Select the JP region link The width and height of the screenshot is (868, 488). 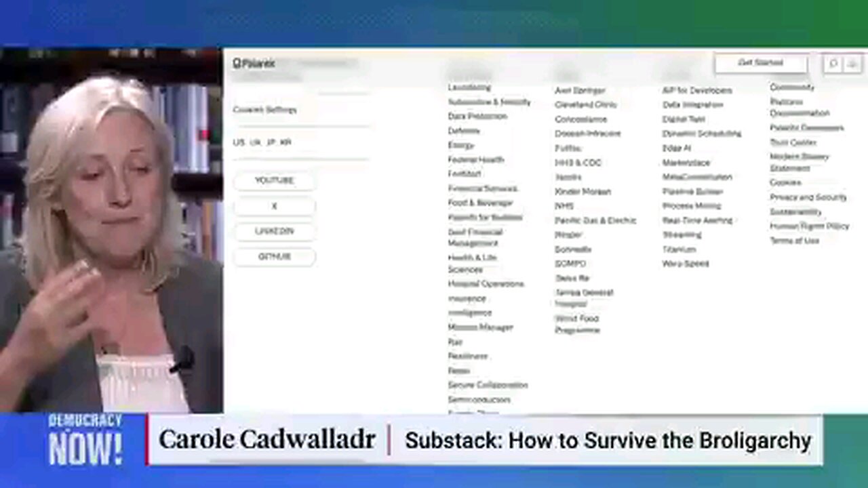pos(271,142)
